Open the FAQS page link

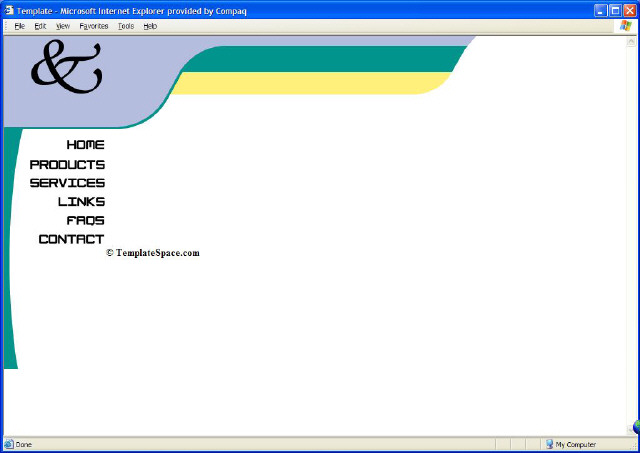[x=85, y=220]
